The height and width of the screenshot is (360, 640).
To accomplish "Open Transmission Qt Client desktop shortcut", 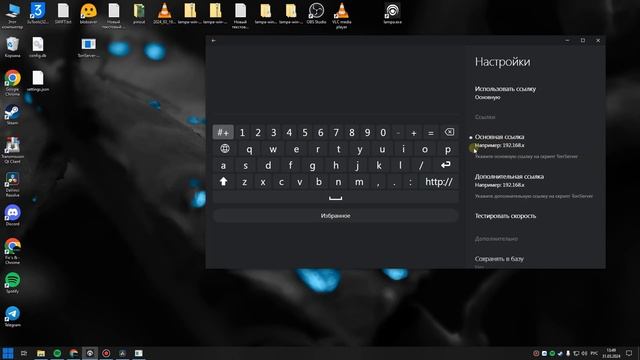I will click(x=12, y=150).
